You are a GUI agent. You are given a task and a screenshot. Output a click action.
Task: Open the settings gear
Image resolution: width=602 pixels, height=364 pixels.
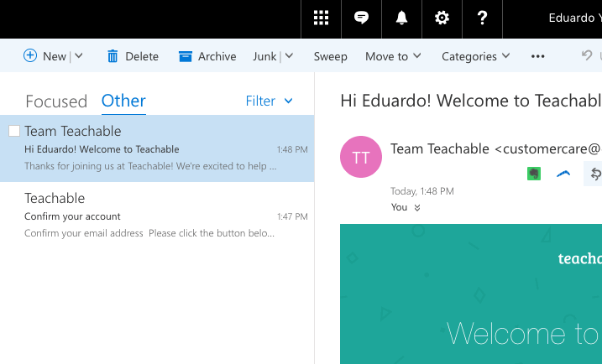click(442, 18)
